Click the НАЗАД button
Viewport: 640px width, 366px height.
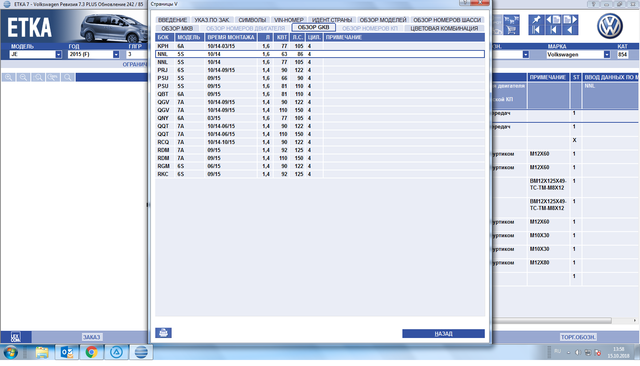coord(443,333)
